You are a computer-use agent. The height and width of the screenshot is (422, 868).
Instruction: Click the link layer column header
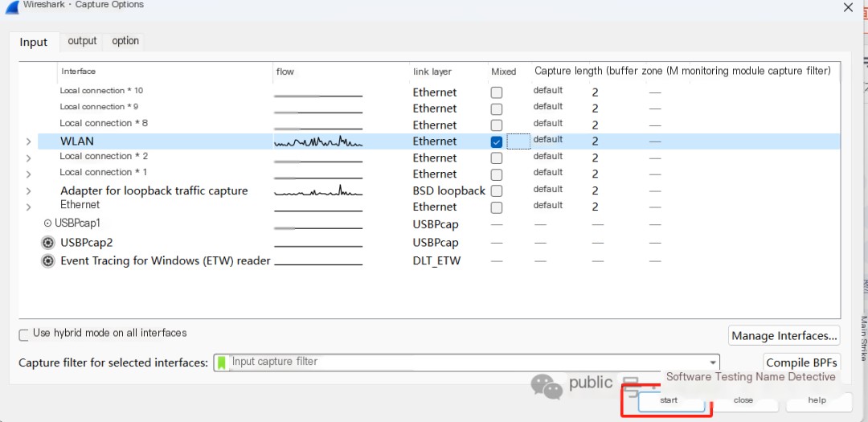pyautogui.click(x=432, y=72)
